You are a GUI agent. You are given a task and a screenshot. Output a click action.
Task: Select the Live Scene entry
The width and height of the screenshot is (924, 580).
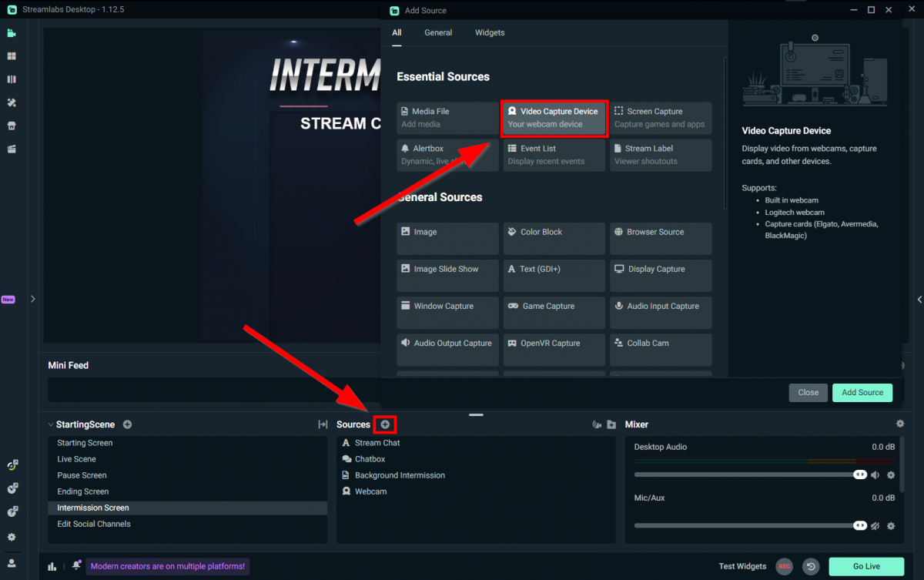pos(187,459)
